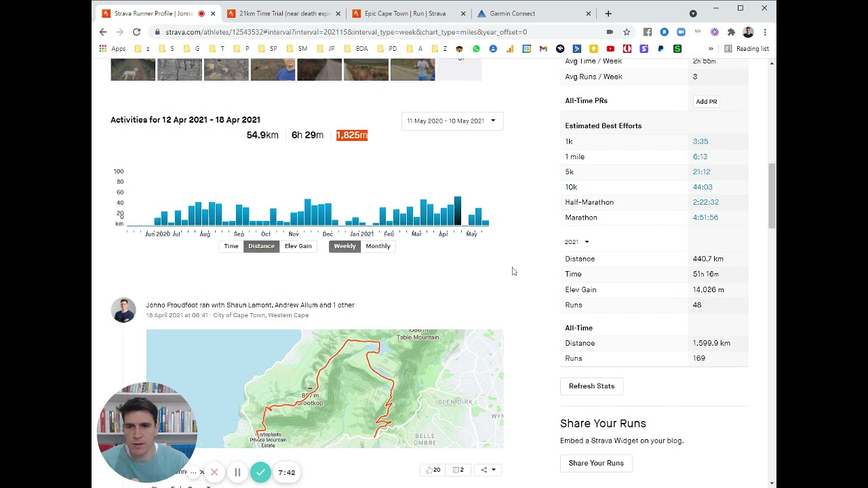This screenshot has width=868, height=488.
Task: Open the 1k best effort 3:35
Action: pyautogui.click(x=701, y=142)
